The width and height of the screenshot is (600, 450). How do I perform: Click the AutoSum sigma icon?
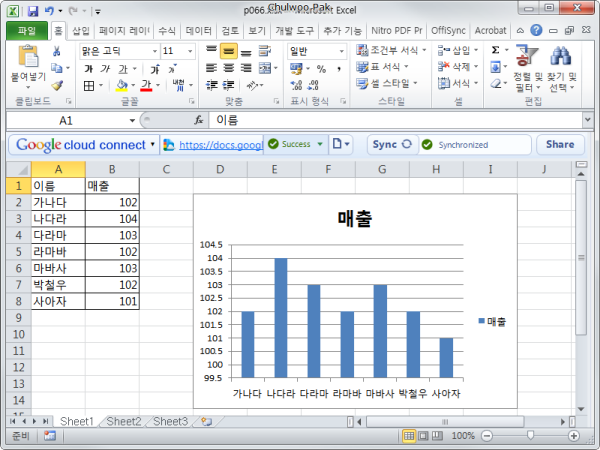coord(495,50)
